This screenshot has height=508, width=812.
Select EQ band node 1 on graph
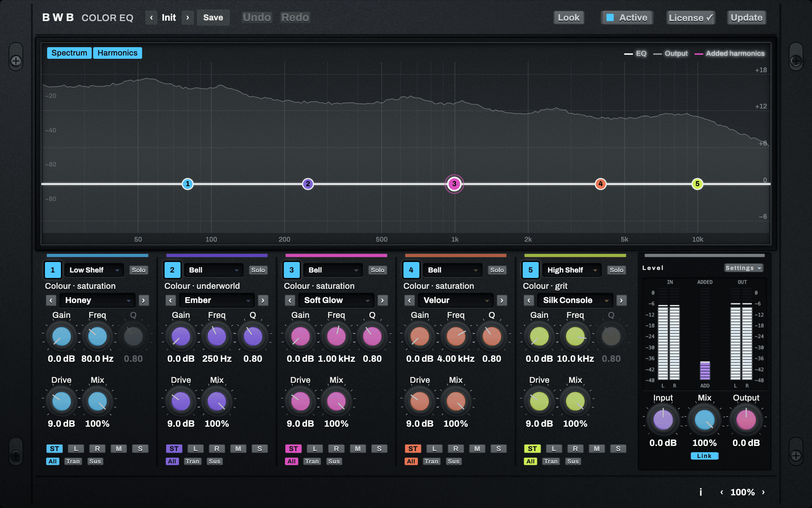tap(187, 184)
